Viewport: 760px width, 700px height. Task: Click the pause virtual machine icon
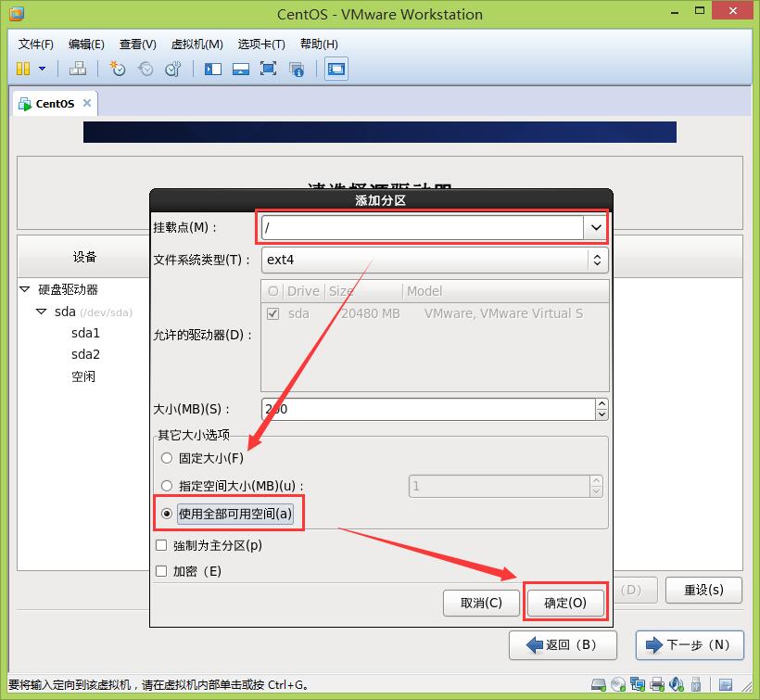(23, 69)
